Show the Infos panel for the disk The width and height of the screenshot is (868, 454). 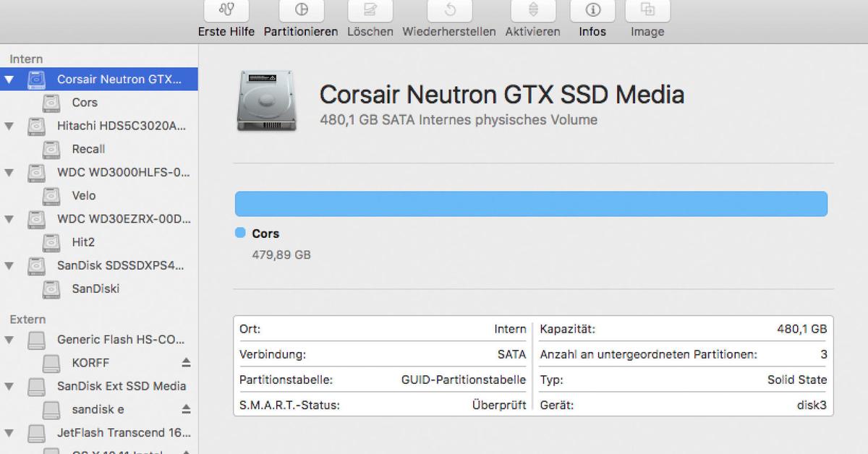(593, 10)
